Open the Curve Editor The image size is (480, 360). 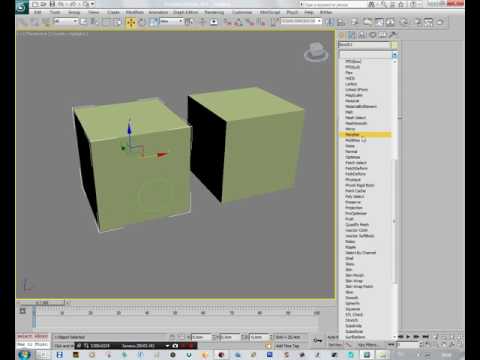pos(379,22)
